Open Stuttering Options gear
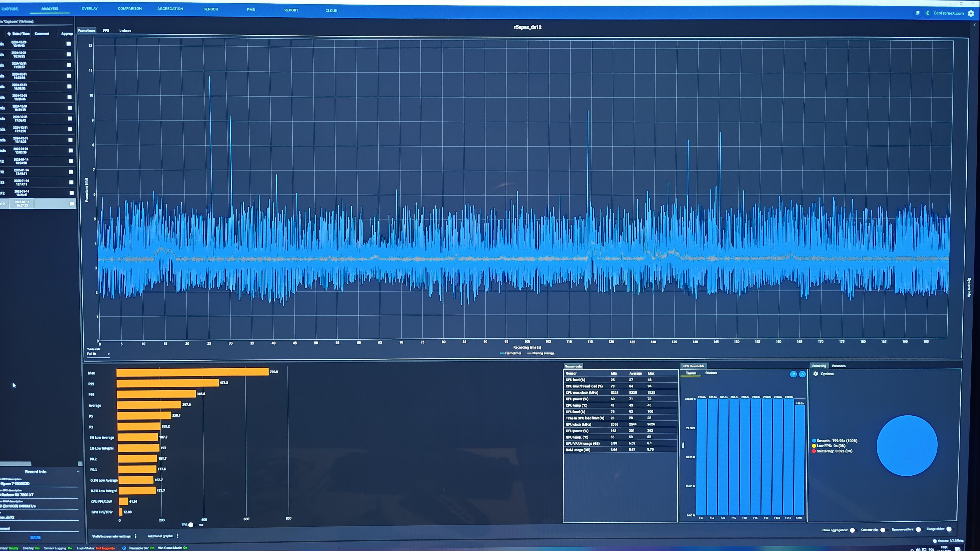Image resolution: width=980 pixels, height=551 pixels. click(816, 374)
